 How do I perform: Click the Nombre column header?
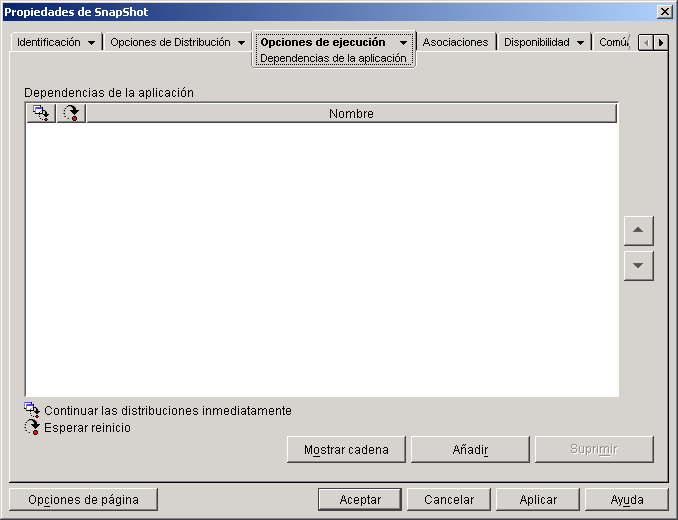click(x=352, y=113)
